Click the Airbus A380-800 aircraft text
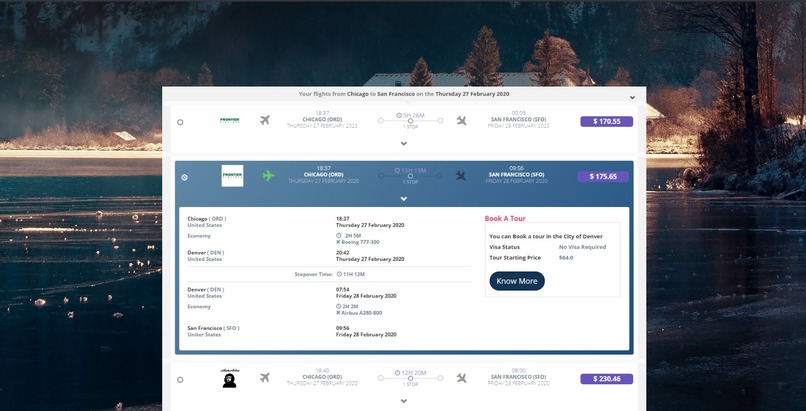 [x=362, y=313]
